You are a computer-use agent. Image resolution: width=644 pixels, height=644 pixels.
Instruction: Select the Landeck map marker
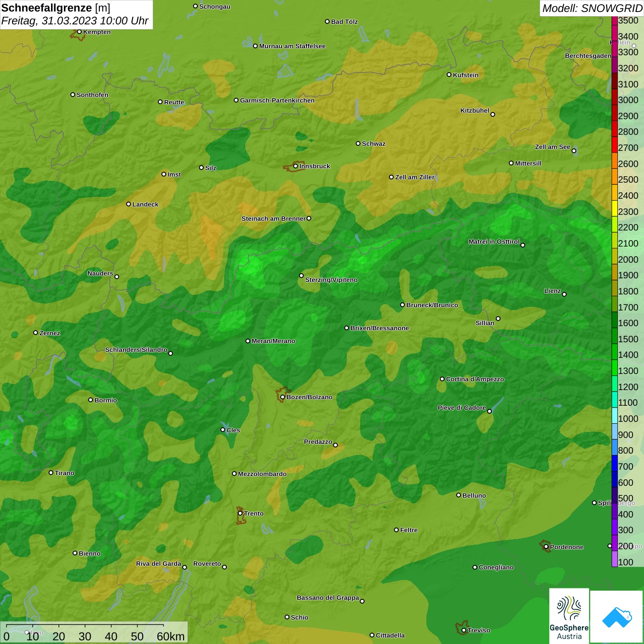[x=128, y=204]
